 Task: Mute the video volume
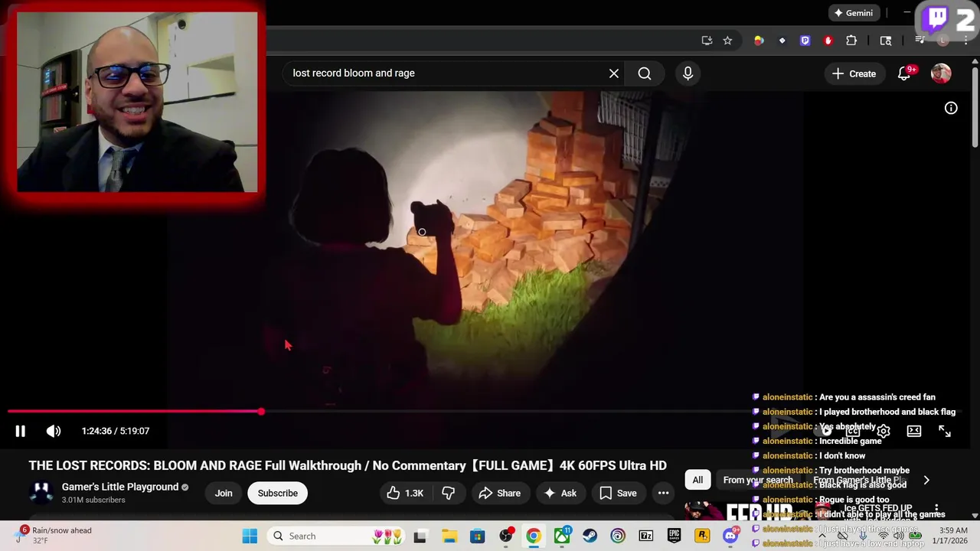pyautogui.click(x=54, y=431)
